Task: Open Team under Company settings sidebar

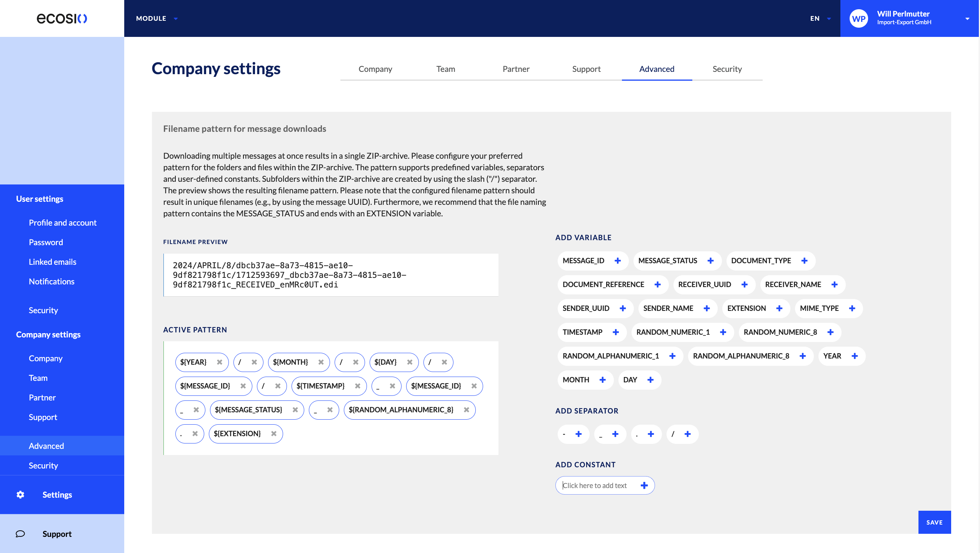Action: pos(38,378)
